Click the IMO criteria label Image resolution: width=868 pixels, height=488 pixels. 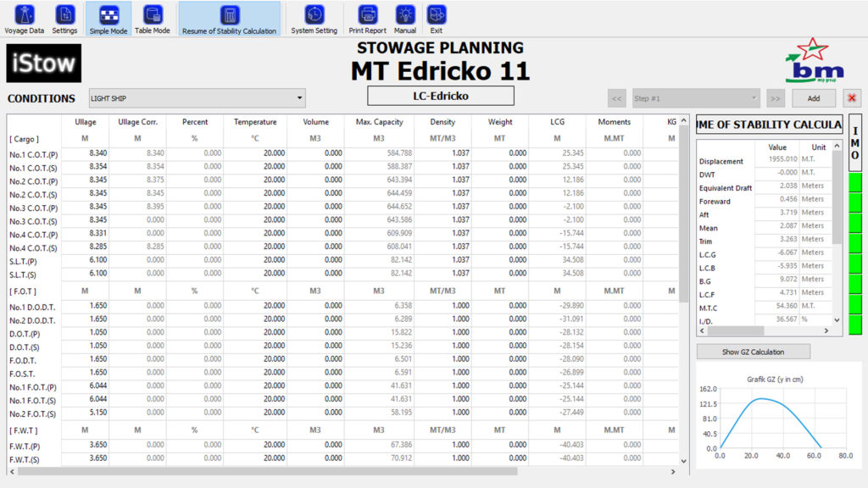855,142
